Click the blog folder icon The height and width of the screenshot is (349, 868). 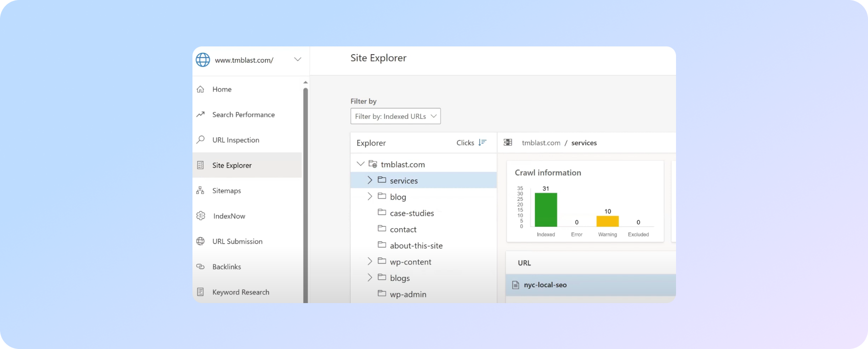click(382, 196)
